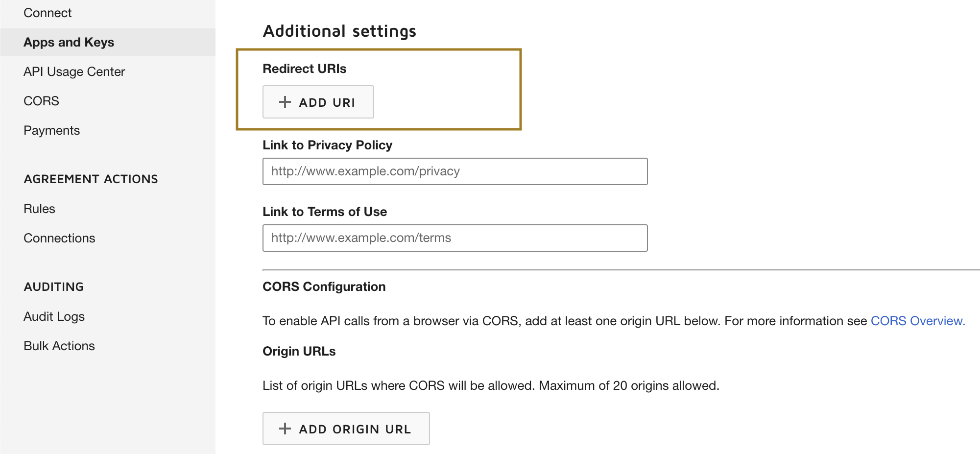Click the Additional settings heading

(339, 31)
